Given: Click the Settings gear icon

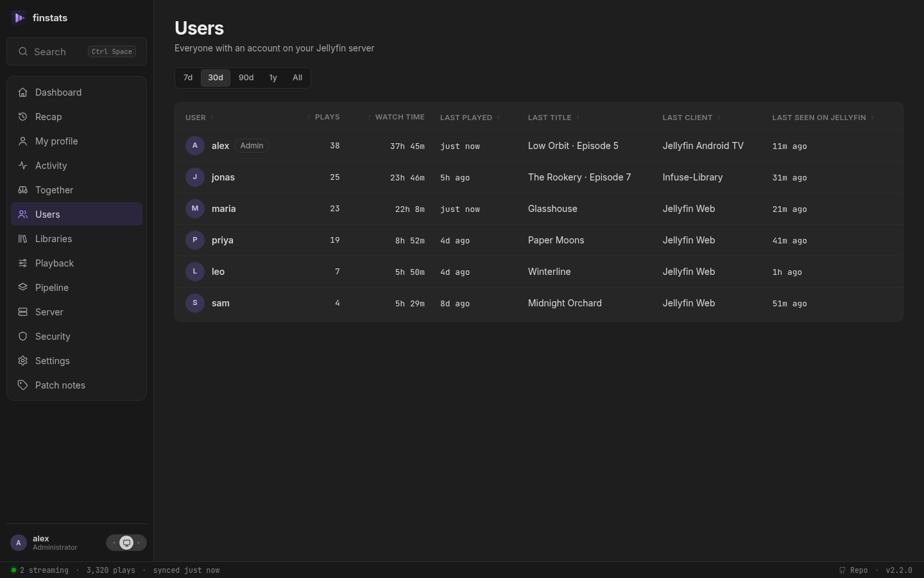Looking at the screenshot, I should point(23,361).
